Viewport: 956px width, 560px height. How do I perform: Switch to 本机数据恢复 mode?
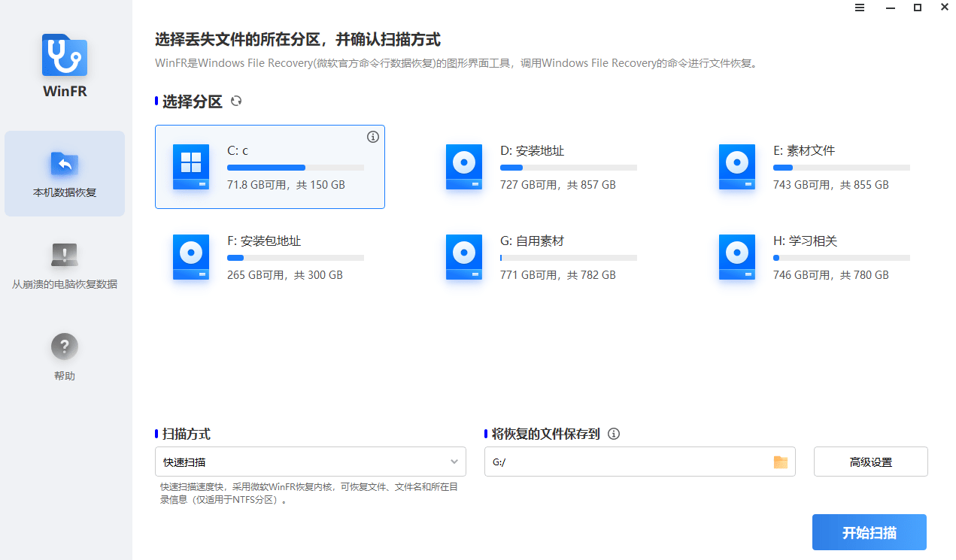click(64, 174)
